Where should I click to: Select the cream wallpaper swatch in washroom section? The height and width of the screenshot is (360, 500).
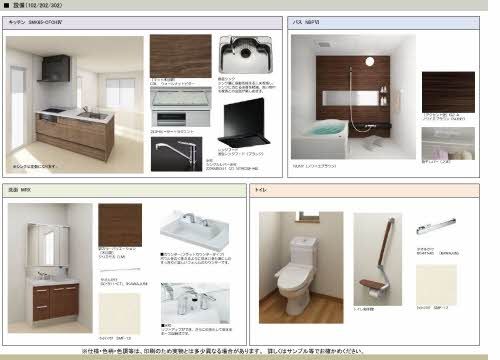coord(119,314)
